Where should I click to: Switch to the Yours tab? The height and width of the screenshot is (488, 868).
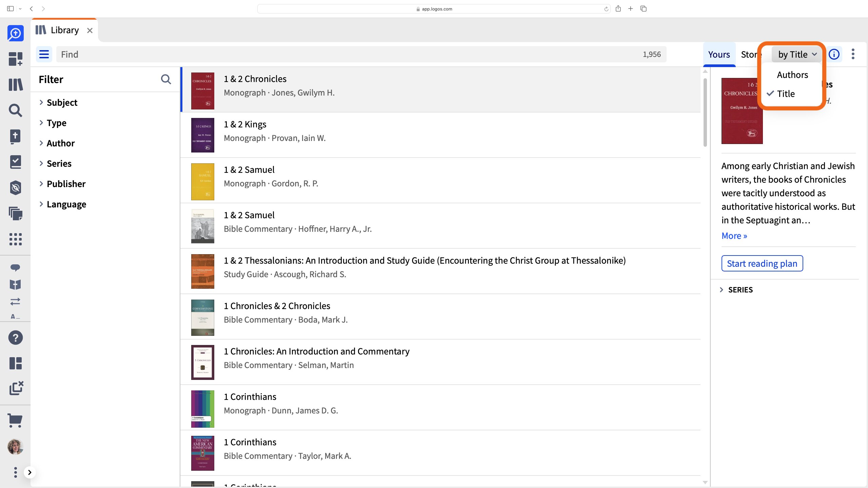719,54
